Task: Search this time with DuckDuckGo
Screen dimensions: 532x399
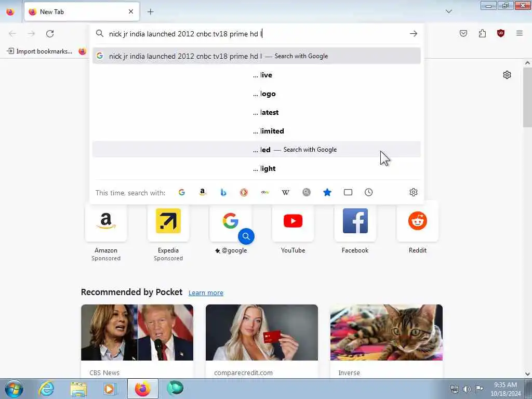Action: 244,192
